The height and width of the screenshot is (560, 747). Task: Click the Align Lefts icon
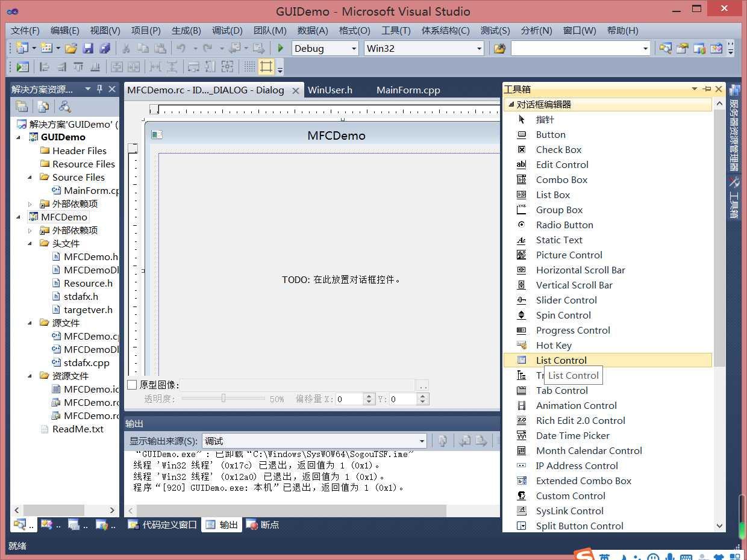point(45,67)
